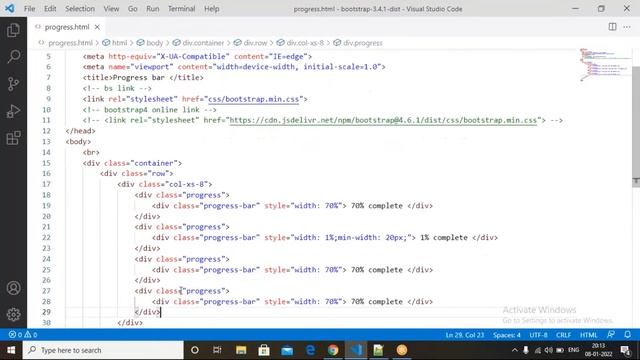Viewport: 640px width, 360px height.
Task: Show hidden system tray icons
Action: (515, 350)
